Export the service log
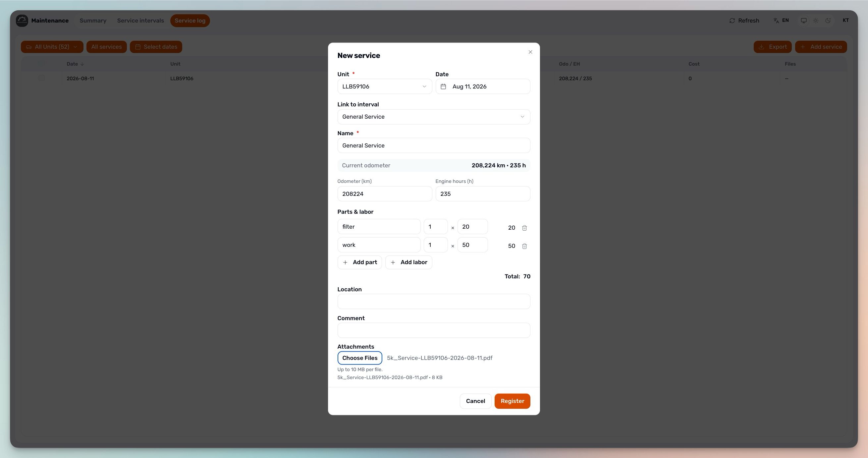 (772, 47)
